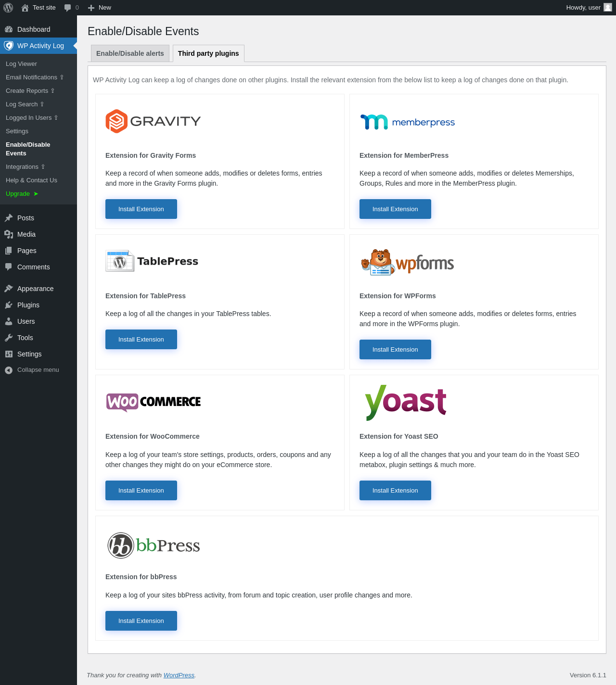616x685 pixels.
Task: Install the Gravity Forms extension
Action: [141, 209]
